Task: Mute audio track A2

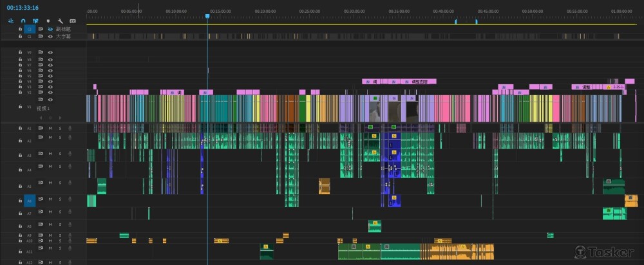Action: pyautogui.click(x=50, y=141)
